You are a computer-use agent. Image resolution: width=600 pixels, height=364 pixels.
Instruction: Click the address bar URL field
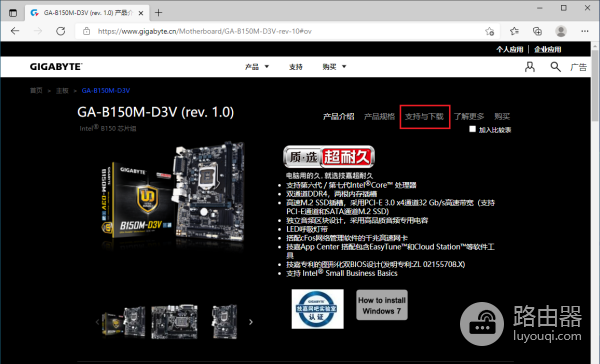click(x=287, y=31)
